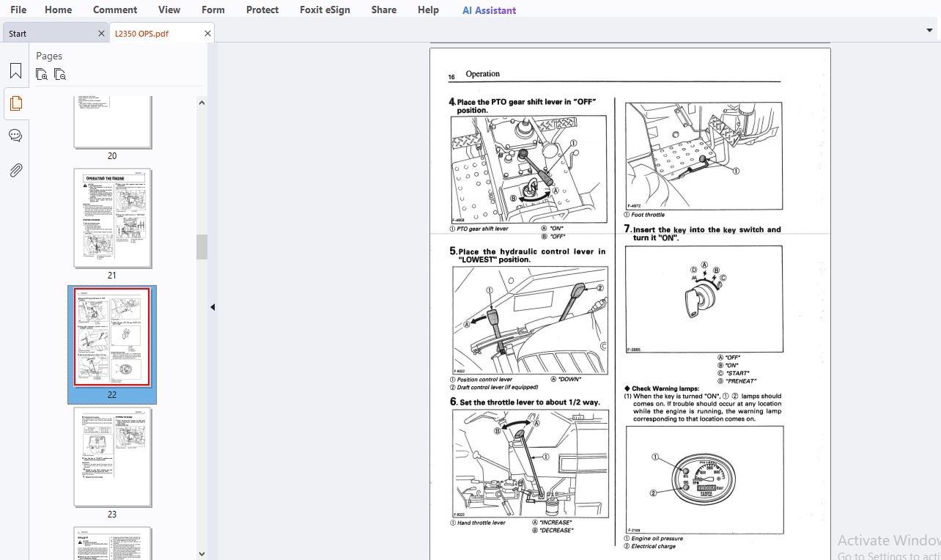Click the page label 21 text
The image size is (941, 560).
(112, 276)
